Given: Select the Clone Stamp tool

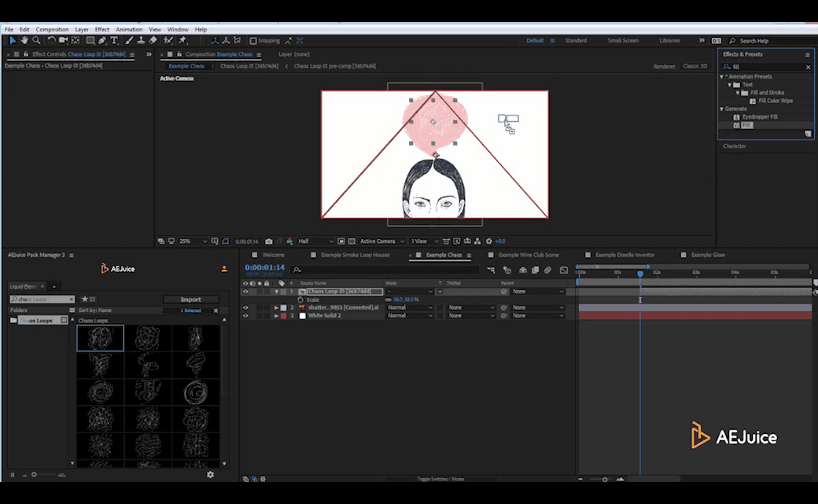Looking at the screenshot, I should coord(141,40).
